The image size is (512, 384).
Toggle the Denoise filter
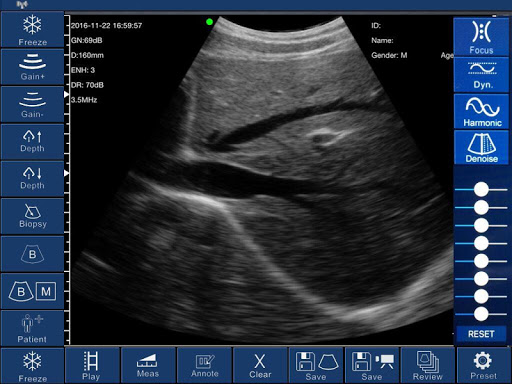481,147
